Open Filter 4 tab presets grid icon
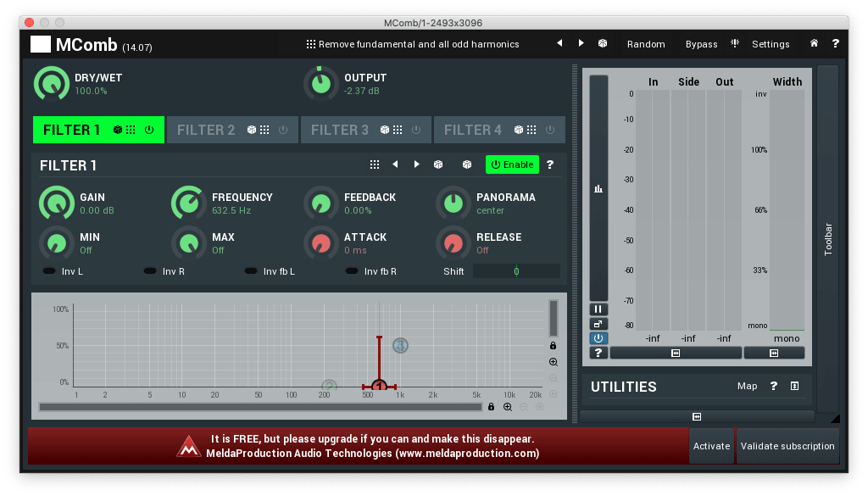868x496 pixels. (531, 130)
